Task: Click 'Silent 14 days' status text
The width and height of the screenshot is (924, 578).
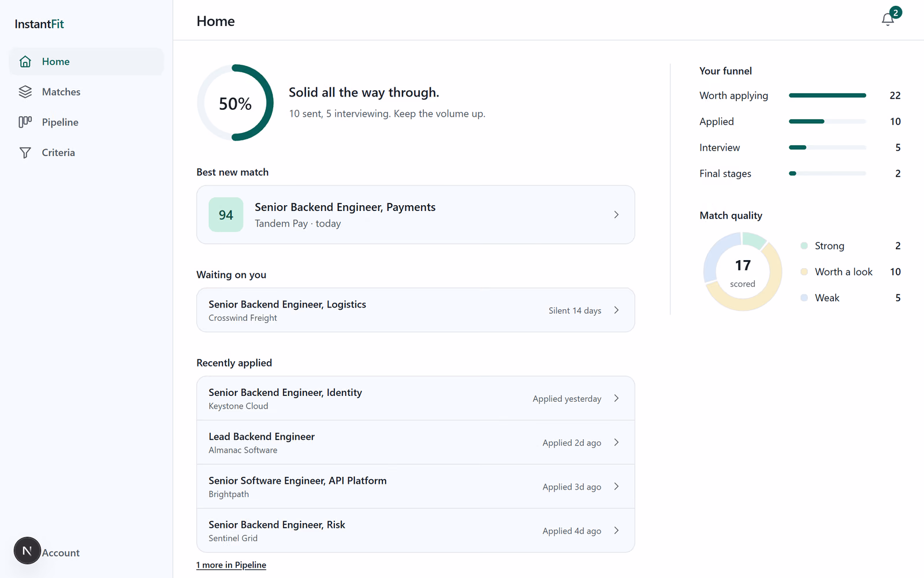Action: coord(575,310)
